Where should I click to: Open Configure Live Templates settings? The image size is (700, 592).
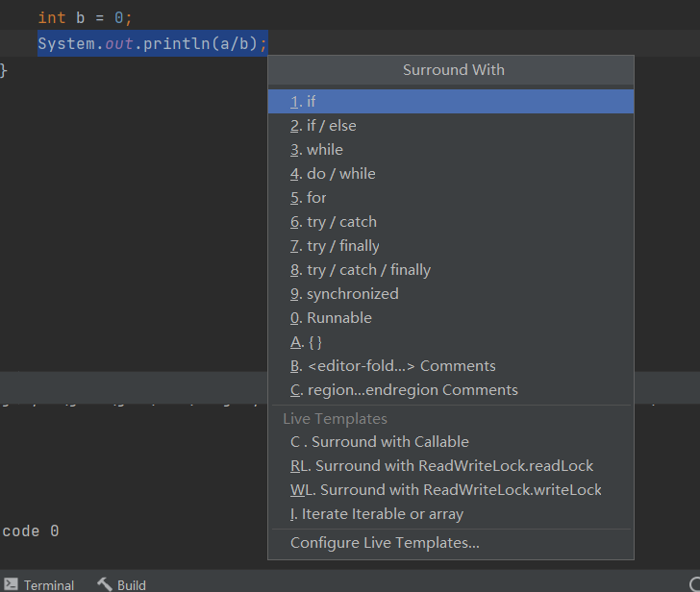pos(385,543)
